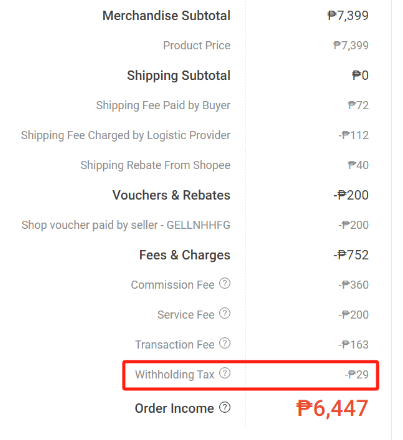403x440 pixels.
Task: Click the Fees & Charges heading
Action: (185, 255)
